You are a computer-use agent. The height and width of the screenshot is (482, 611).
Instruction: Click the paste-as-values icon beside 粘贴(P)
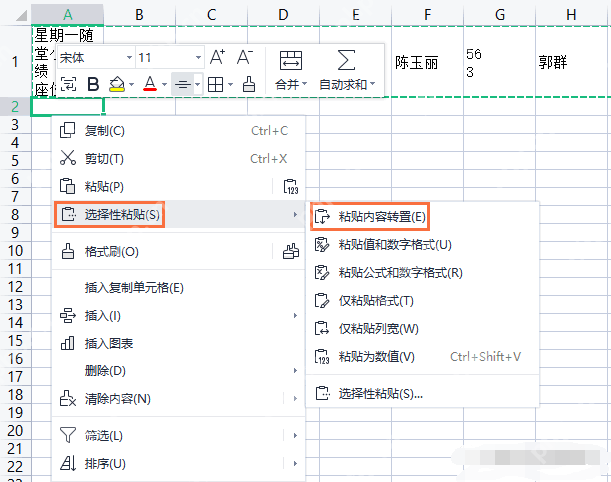pyautogui.click(x=290, y=186)
